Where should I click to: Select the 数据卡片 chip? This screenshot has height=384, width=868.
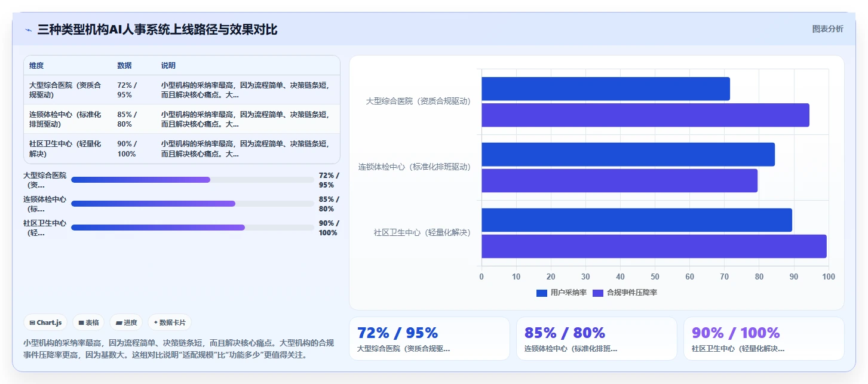[x=170, y=322]
